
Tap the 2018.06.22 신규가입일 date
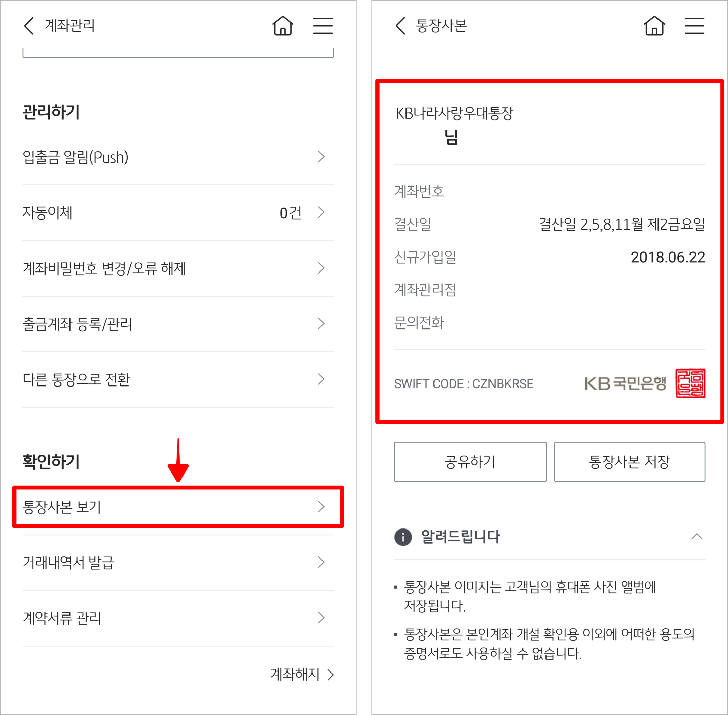pos(668,257)
